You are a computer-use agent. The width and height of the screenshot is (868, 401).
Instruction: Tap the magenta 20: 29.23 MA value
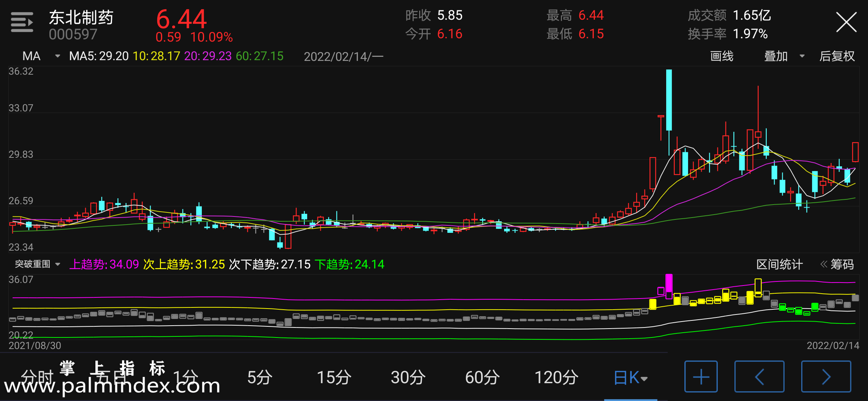click(208, 56)
